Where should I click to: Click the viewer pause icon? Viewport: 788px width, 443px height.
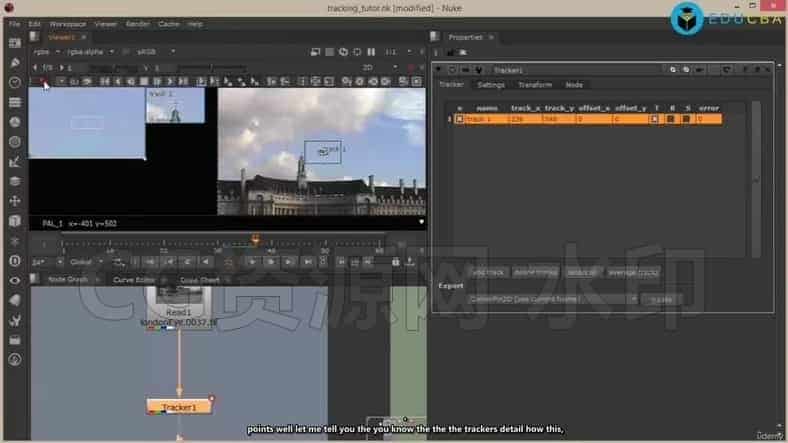coord(371,52)
